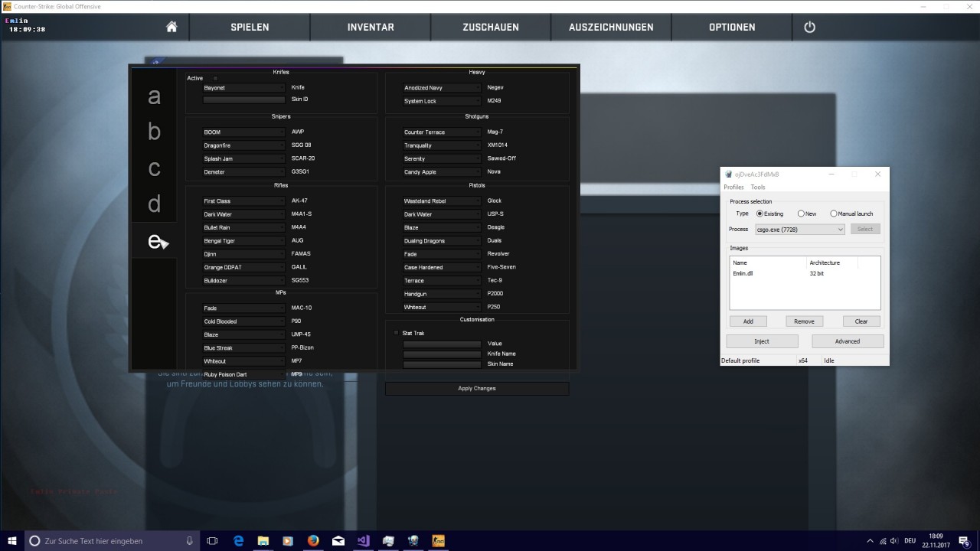Open the Mail app from the taskbar
This screenshot has width=980, height=551.
tap(338, 540)
